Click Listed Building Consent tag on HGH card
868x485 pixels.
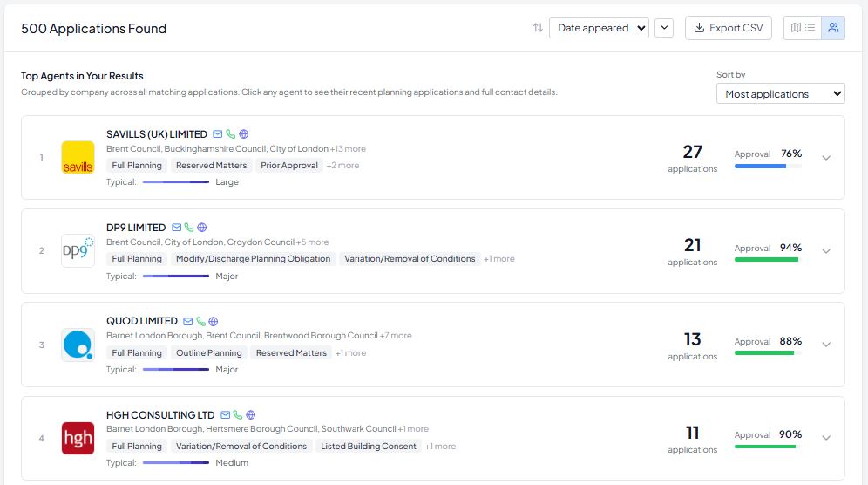tap(368, 447)
